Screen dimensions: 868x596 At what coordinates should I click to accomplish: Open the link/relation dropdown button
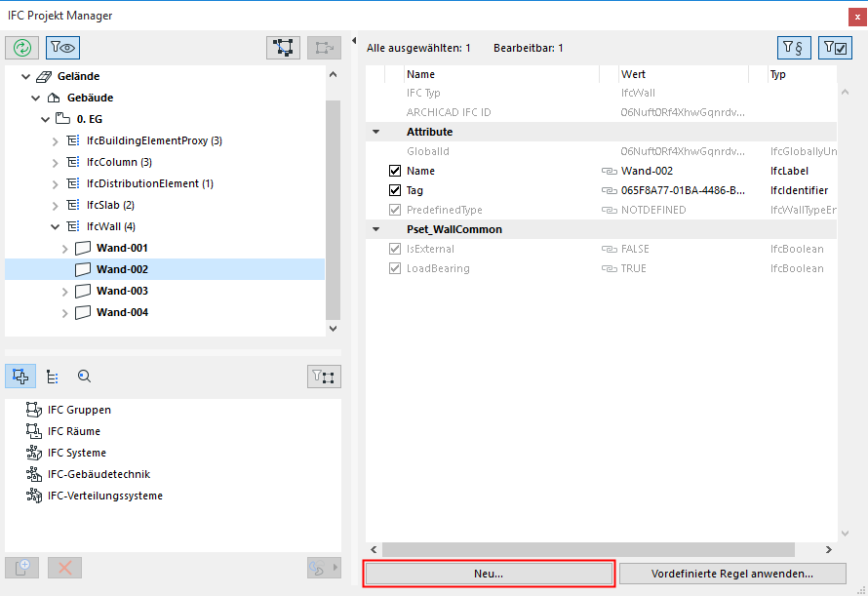[x=325, y=568]
